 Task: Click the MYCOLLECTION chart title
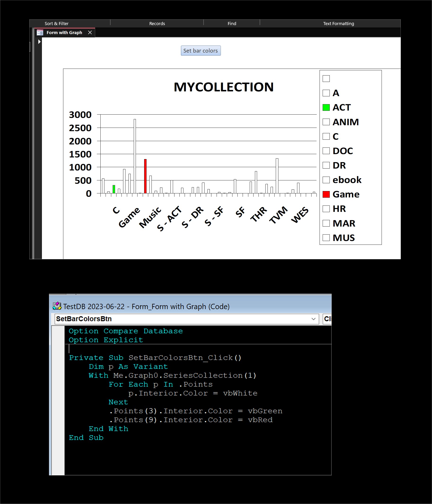click(223, 87)
